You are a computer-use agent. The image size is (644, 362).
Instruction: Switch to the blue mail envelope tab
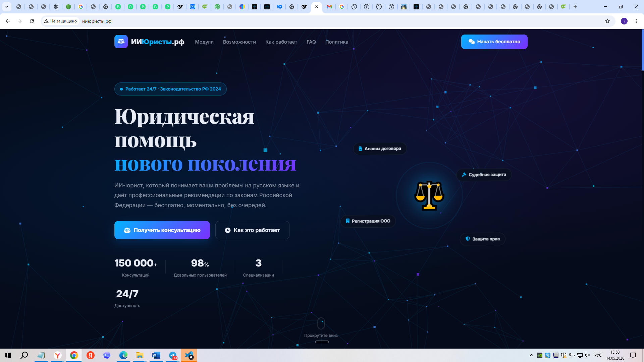[193, 7]
